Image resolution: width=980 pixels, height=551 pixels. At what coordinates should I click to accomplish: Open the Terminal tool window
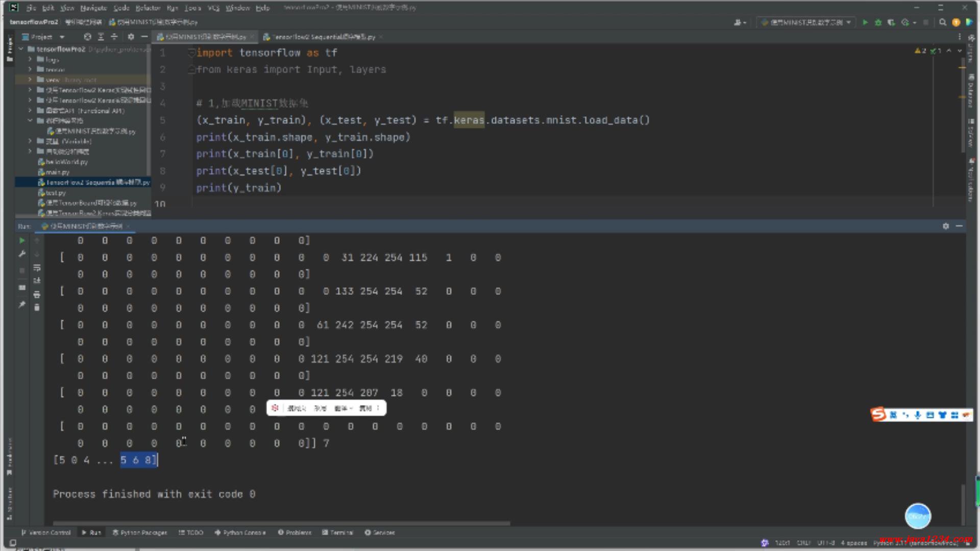coord(338,532)
